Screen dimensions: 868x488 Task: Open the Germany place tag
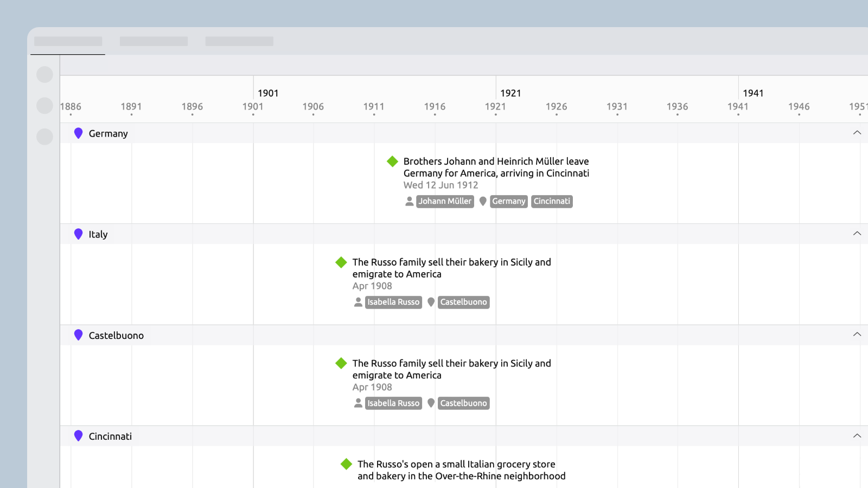coord(509,201)
